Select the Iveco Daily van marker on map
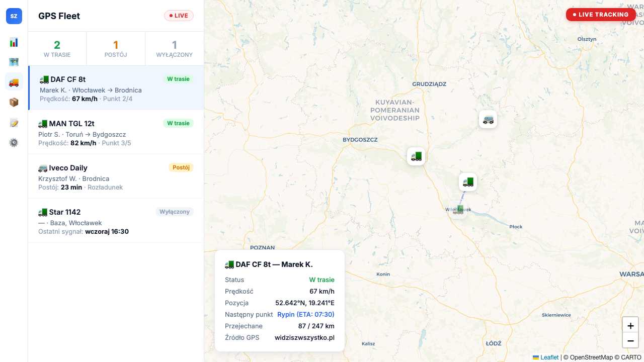Viewport: 644px width, 362px height. click(488, 119)
